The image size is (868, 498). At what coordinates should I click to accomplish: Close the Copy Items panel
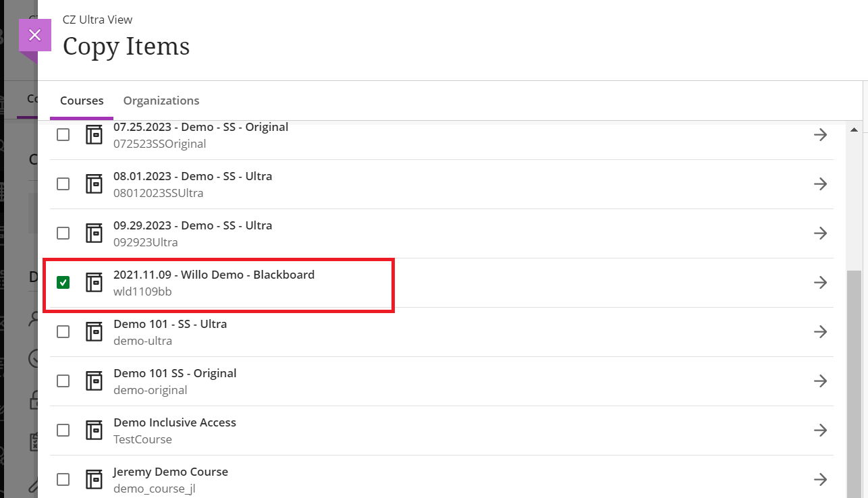[x=35, y=35]
